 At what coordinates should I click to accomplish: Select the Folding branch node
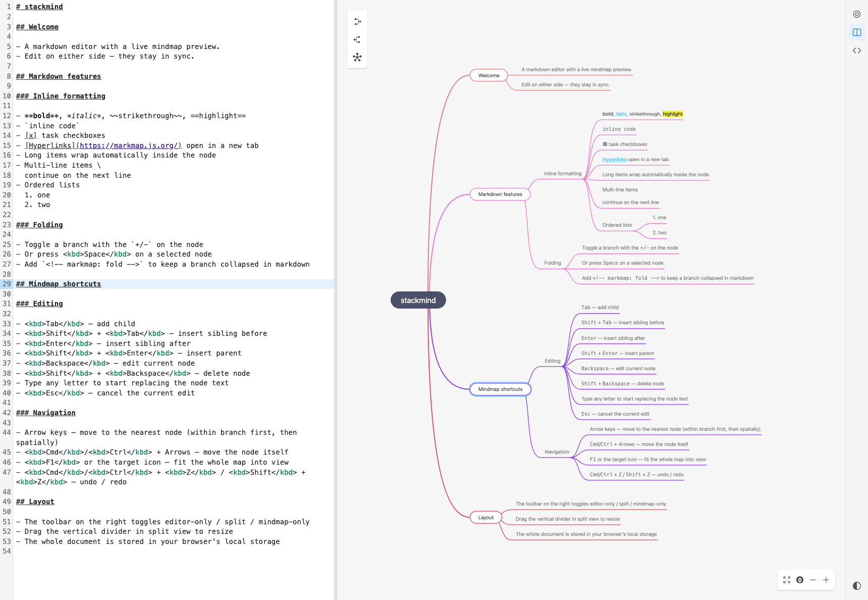552,263
